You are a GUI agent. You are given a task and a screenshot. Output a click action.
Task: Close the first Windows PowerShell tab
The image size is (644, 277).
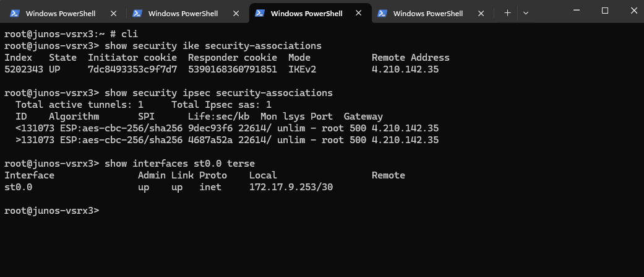coord(114,13)
